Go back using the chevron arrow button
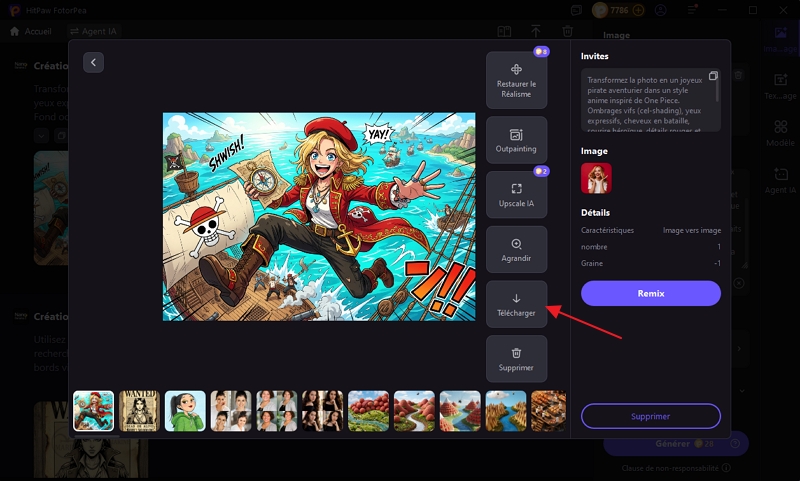 click(93, 62)
